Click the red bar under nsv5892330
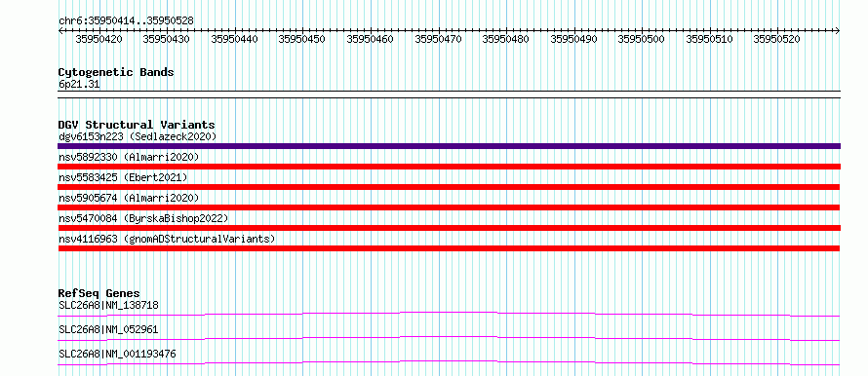868x376 pixels. [x=449, y=167]
